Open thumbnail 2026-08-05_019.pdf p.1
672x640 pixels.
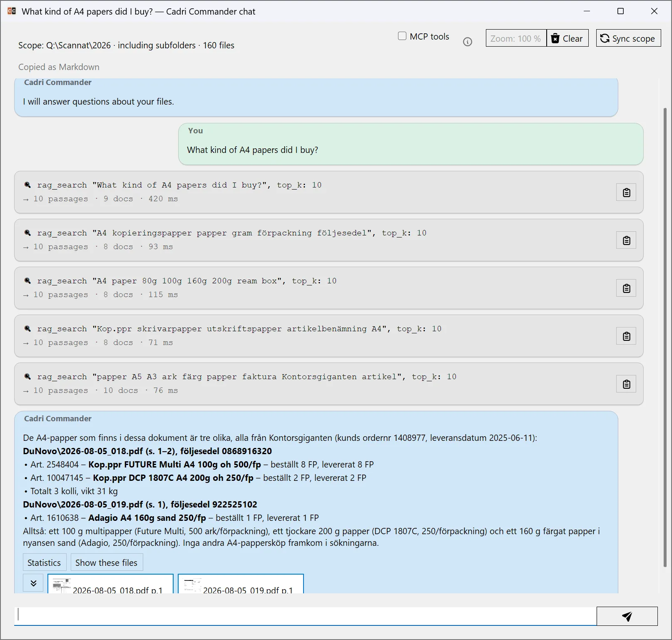click(x=241, y=584)
